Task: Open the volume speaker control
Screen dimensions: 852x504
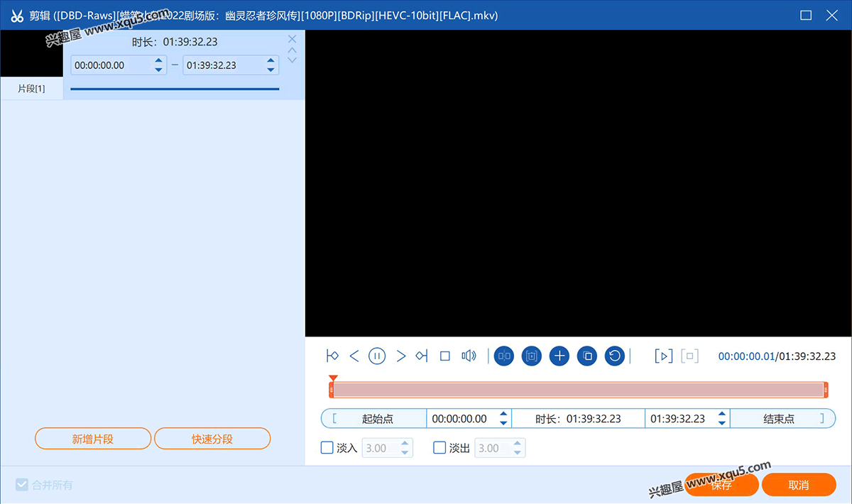Action: point(469,356)
